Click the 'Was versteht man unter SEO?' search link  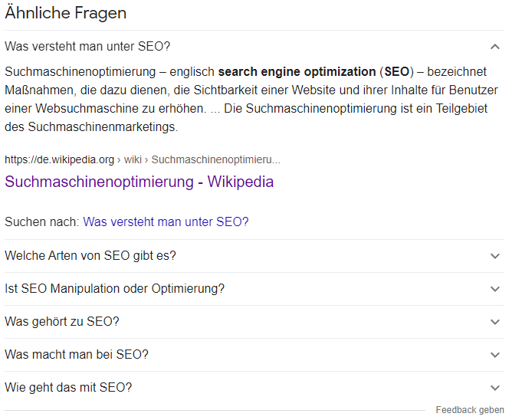click(166, 222)
